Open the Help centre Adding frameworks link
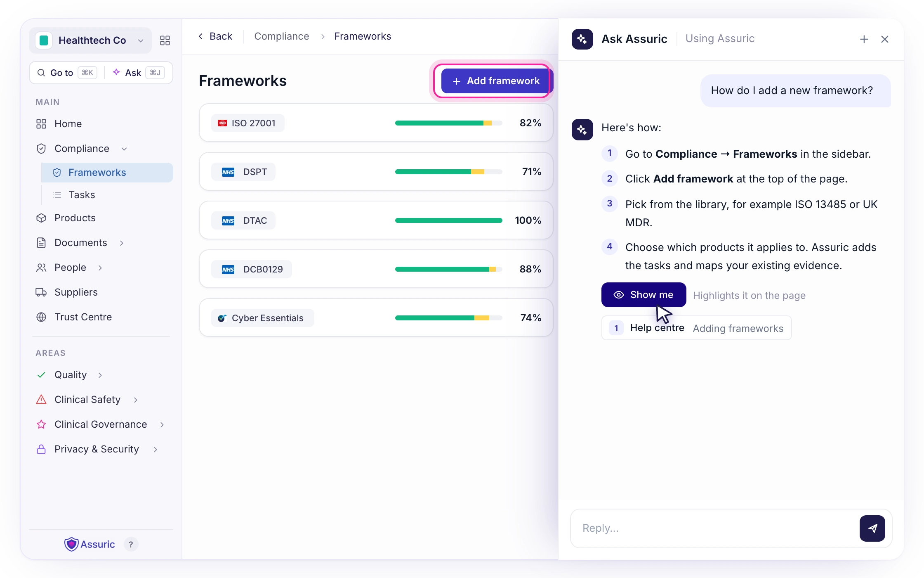The width and height of the screenshot is (924, 578). [696, 328]
